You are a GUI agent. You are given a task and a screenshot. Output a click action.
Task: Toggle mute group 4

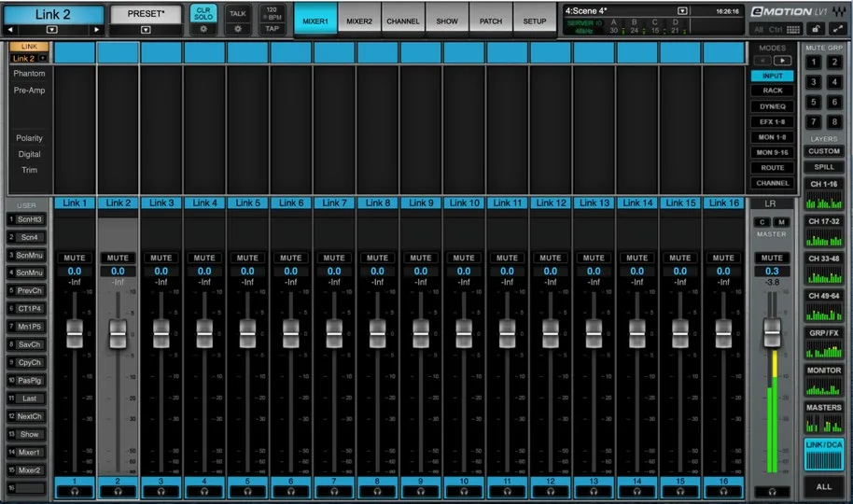click(834, 82)
